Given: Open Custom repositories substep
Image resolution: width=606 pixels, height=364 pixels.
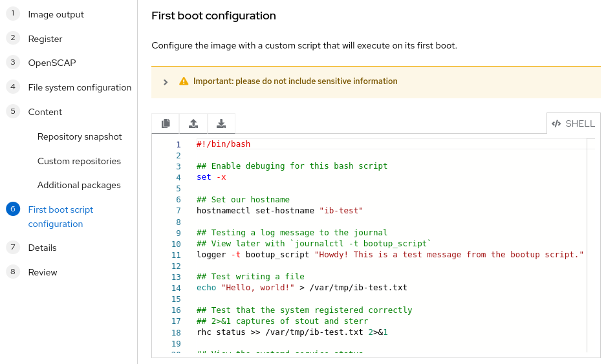Looking at the screenshot, I should point(79,161).
